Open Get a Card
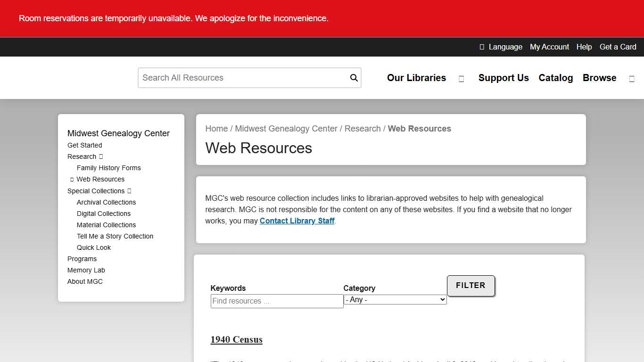644x362 pixels. pos(618,47)
